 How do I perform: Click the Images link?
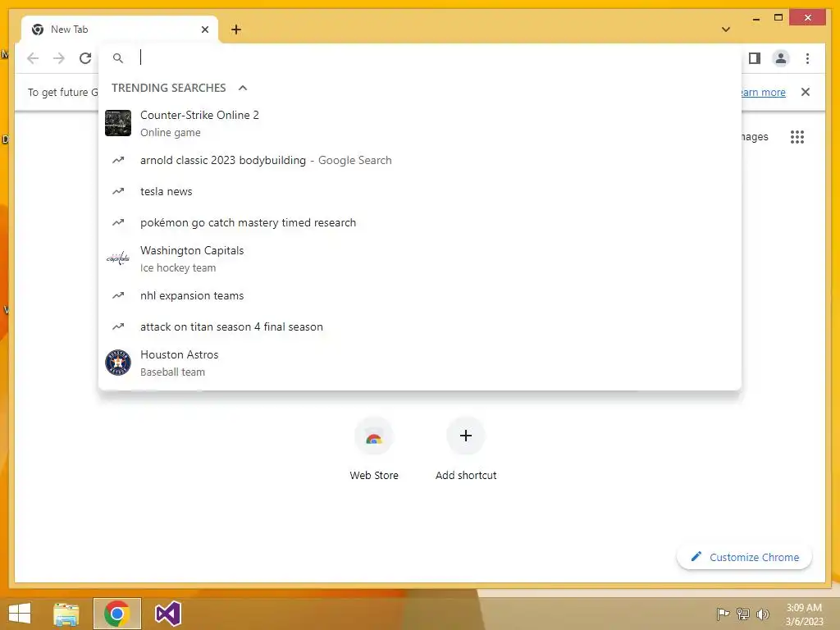pos(755,137)
